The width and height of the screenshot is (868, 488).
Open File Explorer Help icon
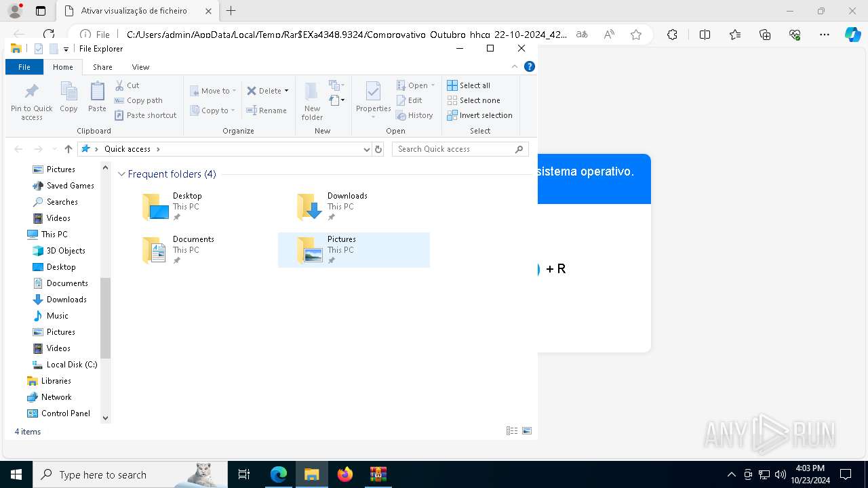pyautogui.click(x=530, y=66)
